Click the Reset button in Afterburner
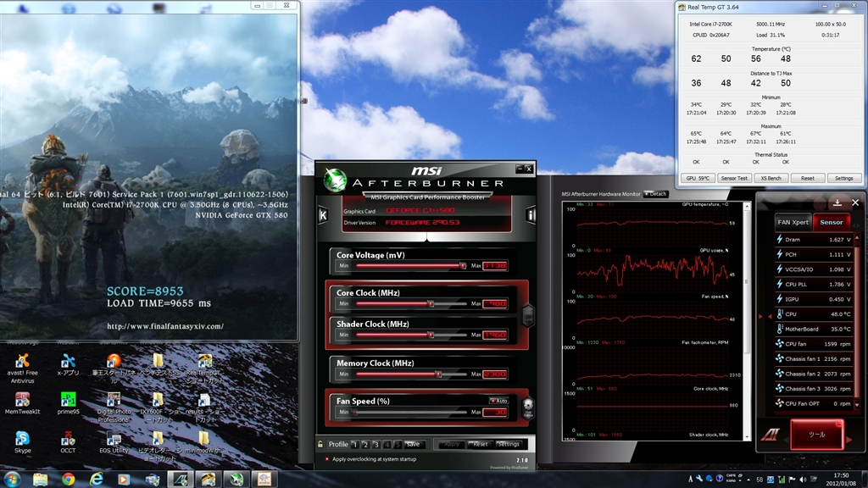This screenshot has height=488, width=868. pyautogui.click(x=480, y=444)
